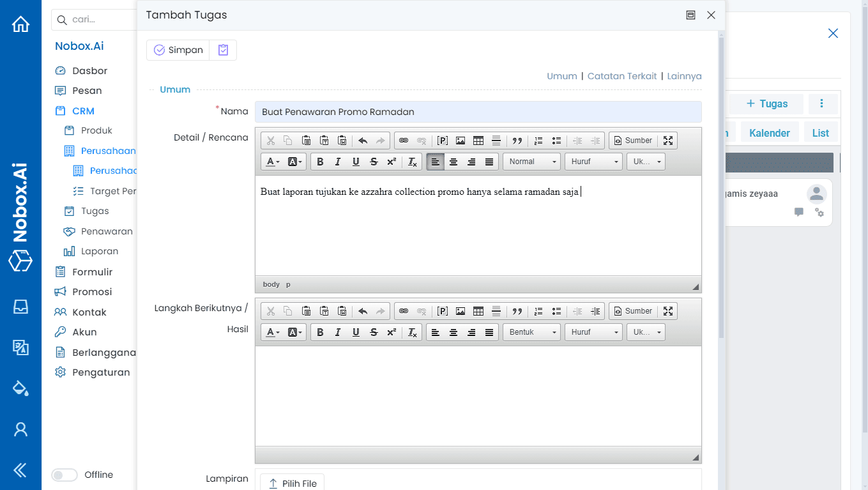Insert image in Detail / Rencana editor
The height and width of the screenshot is (490, 868).
click(461, 141)
